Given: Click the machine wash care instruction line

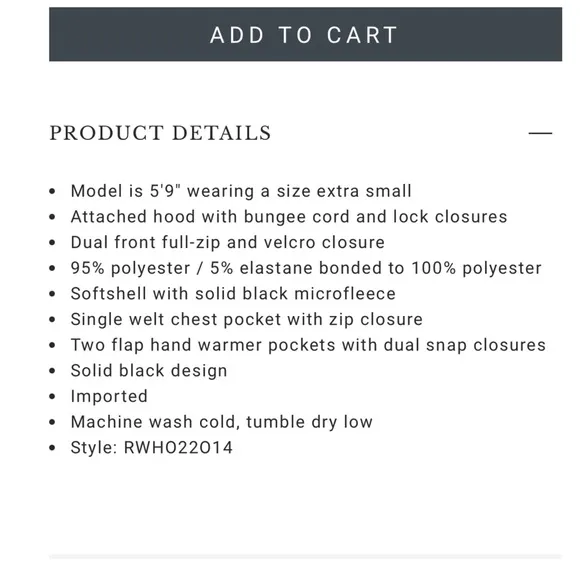Looking at the screenshot, I should coord(222,422).
